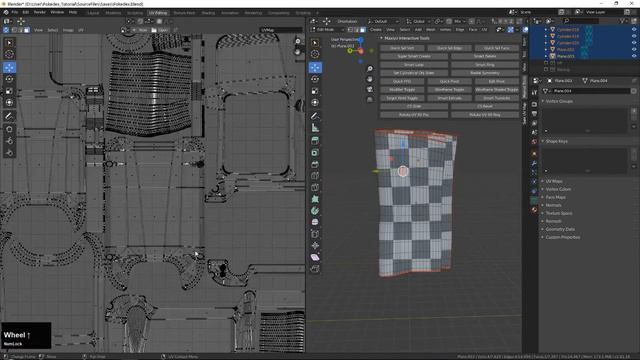Click the viewport zoom magnifier icon
Image resolution: width=640 pixels, height=360 pixels.
point(370,69)
